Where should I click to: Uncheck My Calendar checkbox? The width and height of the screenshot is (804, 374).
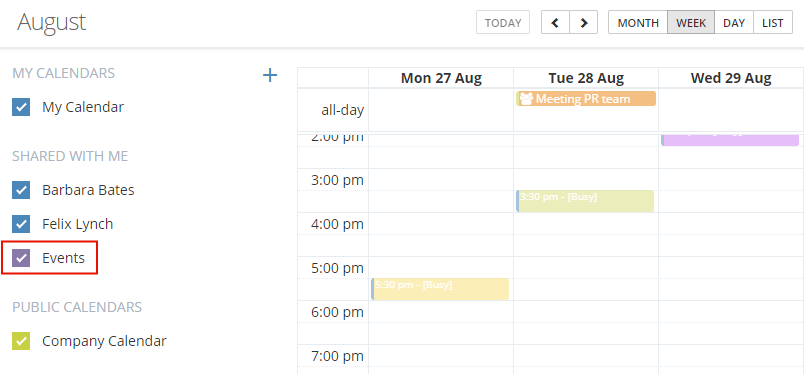pyautogui.click(x=21, y=107)
